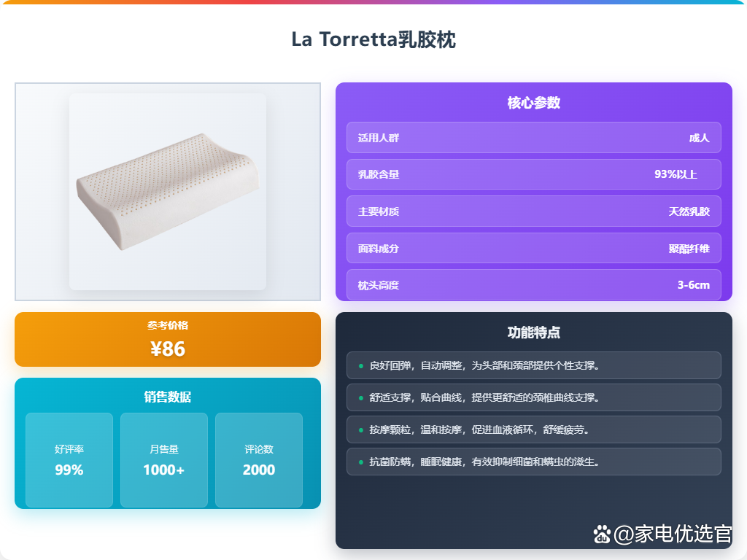Click the 销售数据 heading
The image size is (747, 560).
[168, 397]
